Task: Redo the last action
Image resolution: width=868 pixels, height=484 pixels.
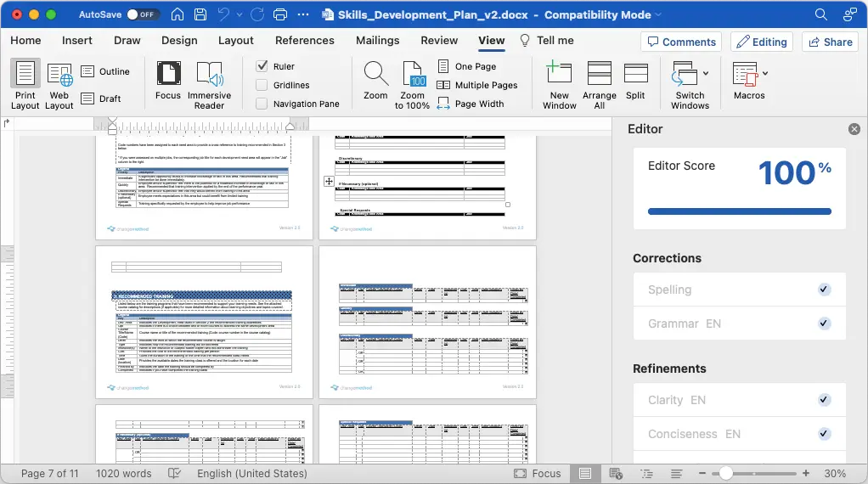Action: [257, 14]
